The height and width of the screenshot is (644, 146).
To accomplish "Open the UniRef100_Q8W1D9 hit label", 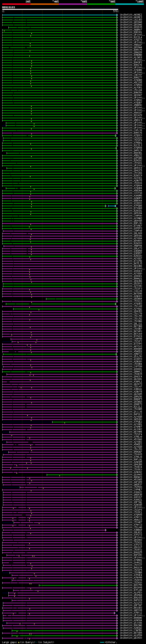I will 131,53.
